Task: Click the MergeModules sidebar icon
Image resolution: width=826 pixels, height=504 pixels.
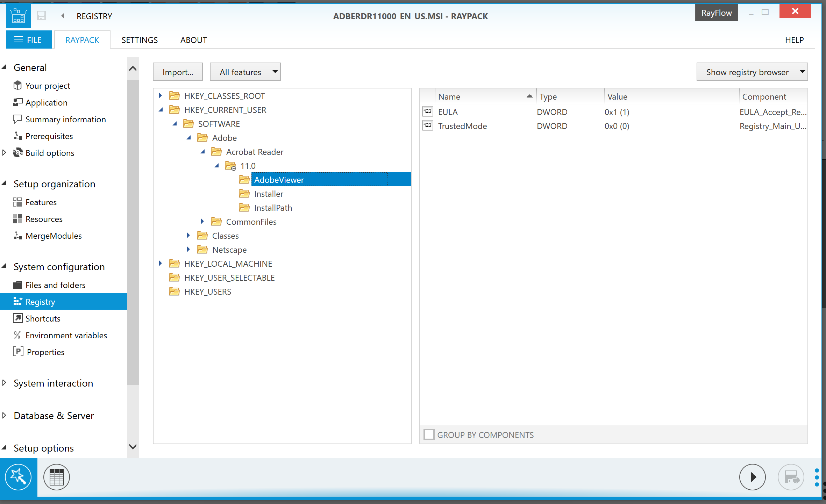Action: point(17,236)
